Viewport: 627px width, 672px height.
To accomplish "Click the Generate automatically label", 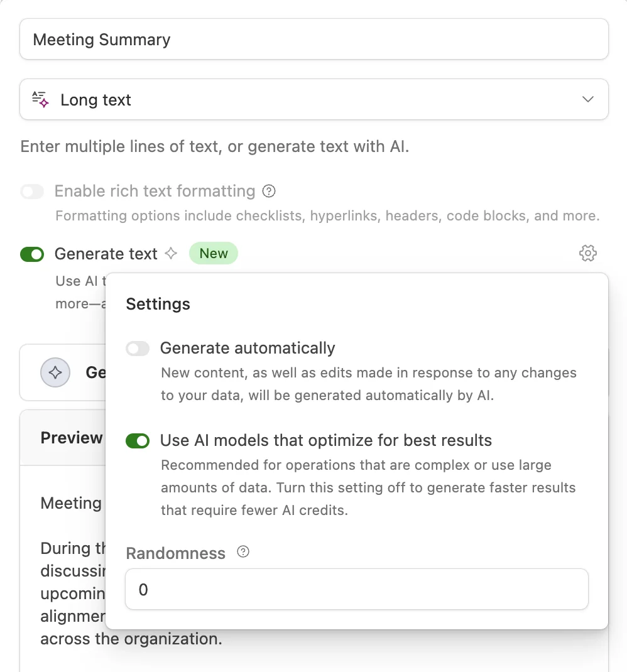I will click(x=248, y=348).
